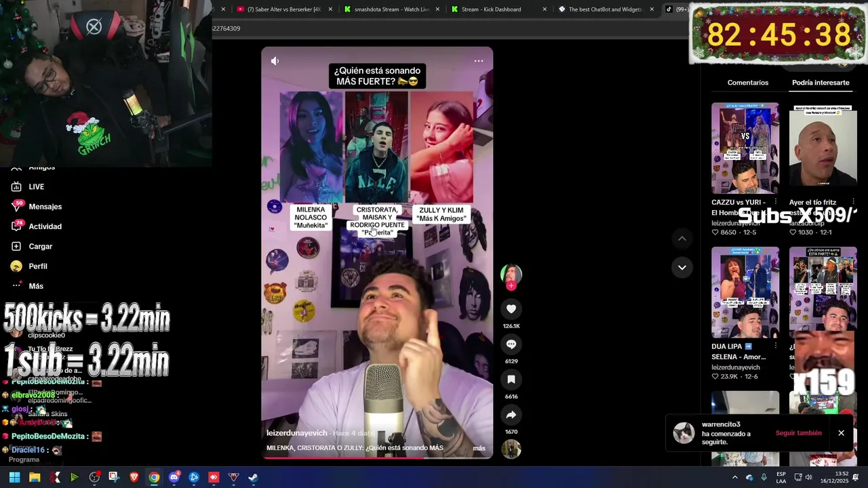Image resolution: width=868 pixels, height=488 pixels.
Task: Close the Saber Alter vs Berserker tab
Action: (330, 9)
